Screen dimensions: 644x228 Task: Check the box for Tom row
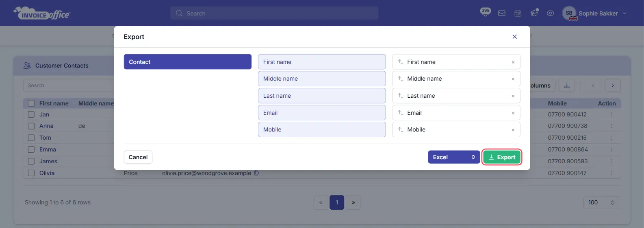tap(31, 138)
